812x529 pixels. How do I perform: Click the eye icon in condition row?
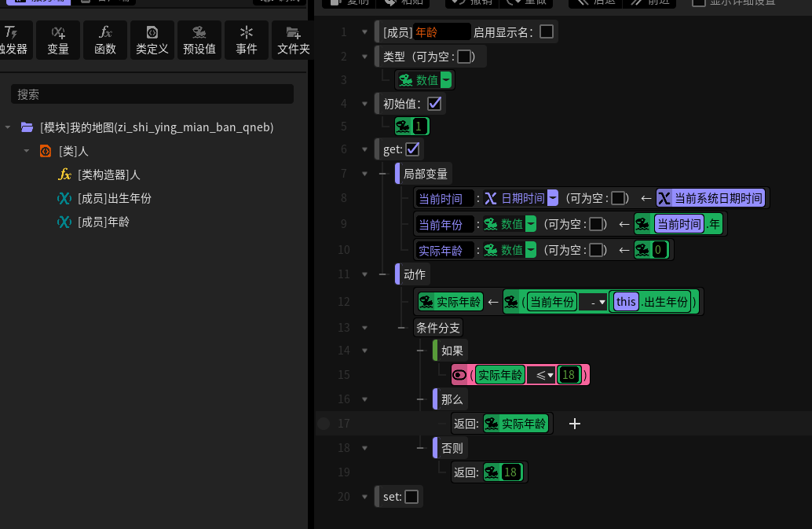pos(459,375)
